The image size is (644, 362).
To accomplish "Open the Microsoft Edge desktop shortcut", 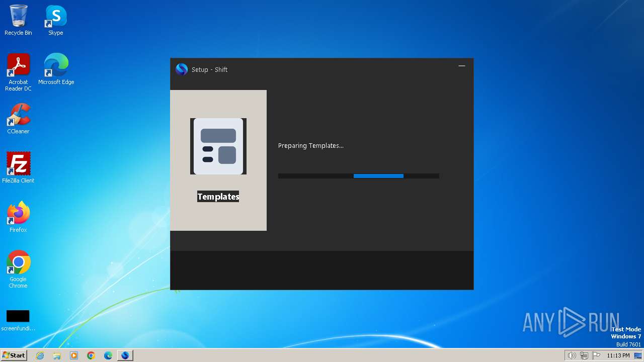I will [x=56, y=69].
